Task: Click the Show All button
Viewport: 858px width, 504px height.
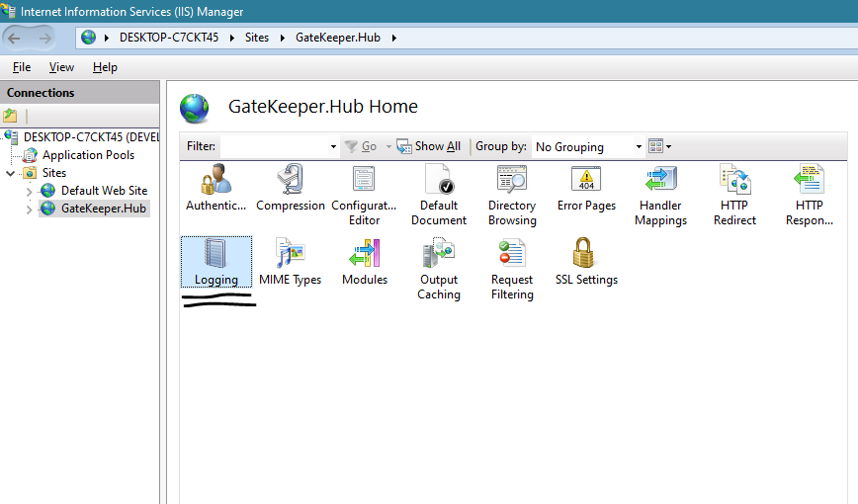Action: (429, 146)
